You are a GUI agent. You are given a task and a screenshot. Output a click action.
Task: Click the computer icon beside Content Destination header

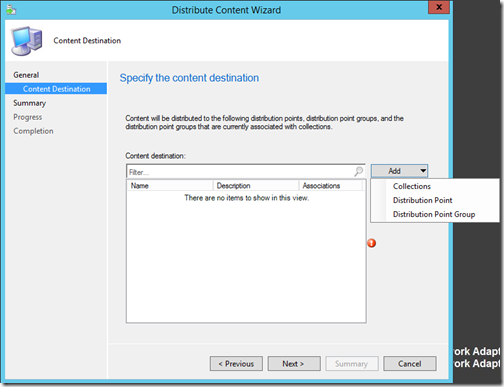tap(27, 41)
